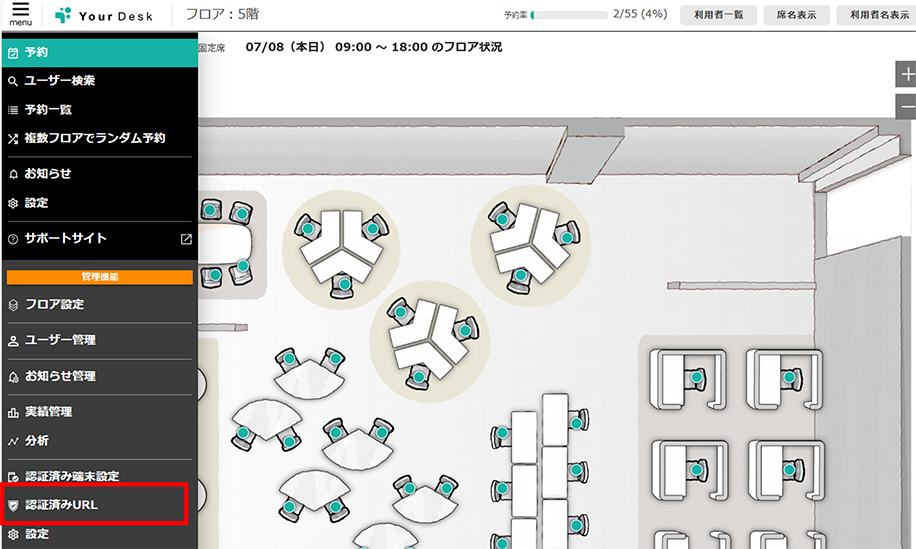
Task: Click the bell icon beside お知らせ管理
Action: coord(13,377)
